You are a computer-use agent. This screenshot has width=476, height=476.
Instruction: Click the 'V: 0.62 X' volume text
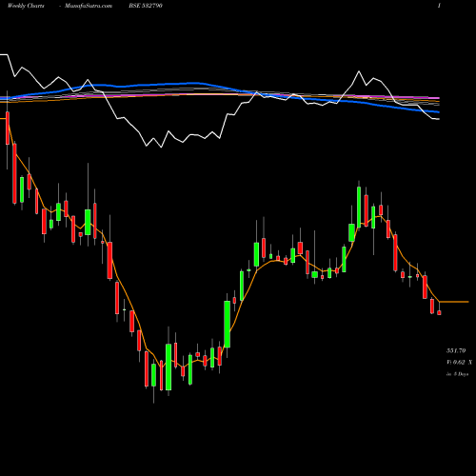click(x=459, y=362)
